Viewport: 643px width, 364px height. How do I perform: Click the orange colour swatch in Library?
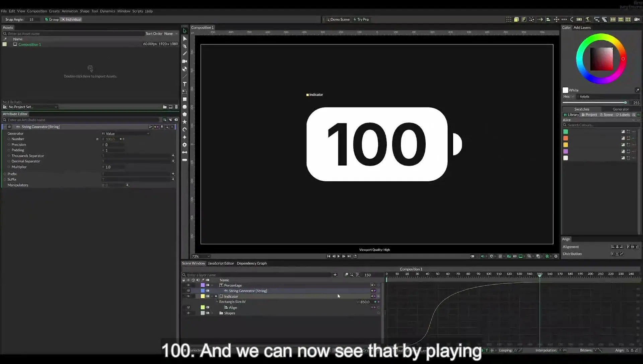click(566, 138)
